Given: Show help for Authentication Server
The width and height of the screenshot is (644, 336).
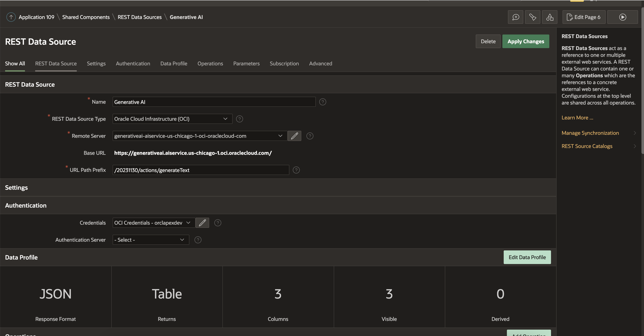Looking at the screenshot, I should 198,240.
